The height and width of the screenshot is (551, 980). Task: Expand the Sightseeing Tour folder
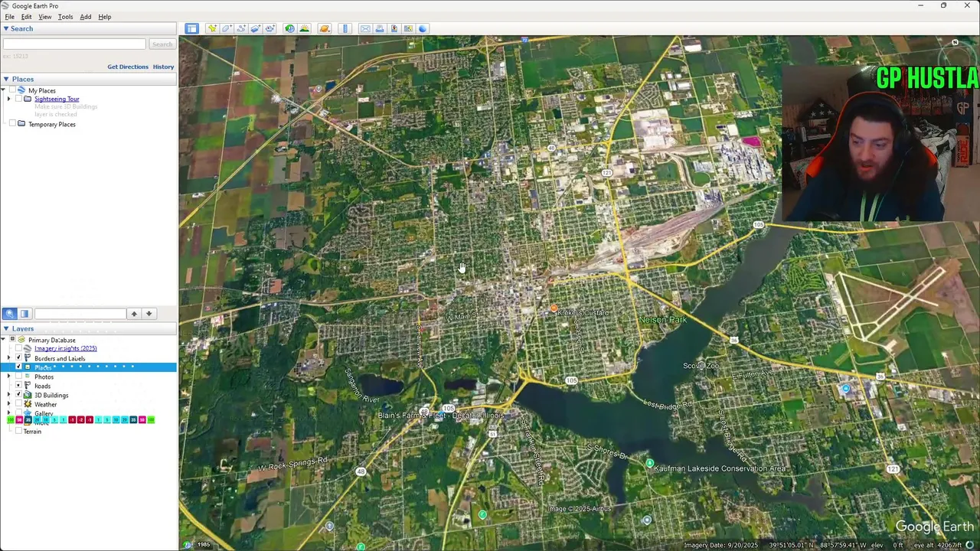(9, 99)
